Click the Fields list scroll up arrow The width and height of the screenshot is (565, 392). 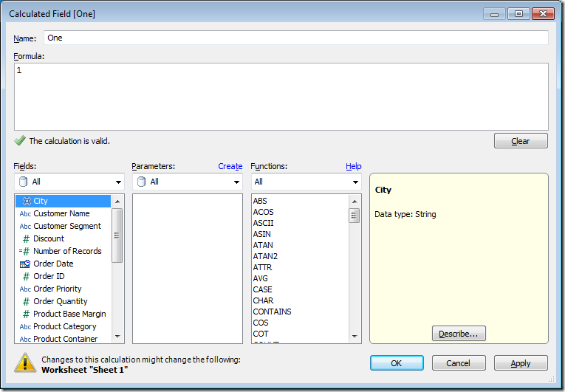coord(117,201)
